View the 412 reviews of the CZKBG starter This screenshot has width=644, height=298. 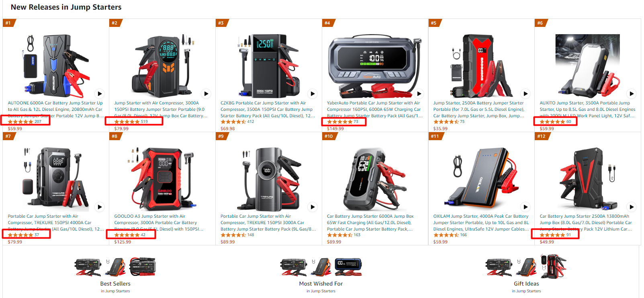point(237,122)
